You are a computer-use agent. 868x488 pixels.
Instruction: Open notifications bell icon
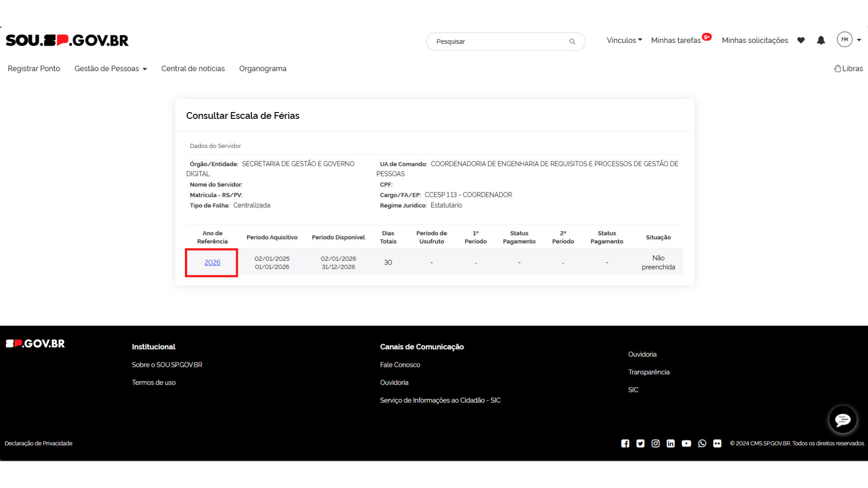[x=821, y=40]
